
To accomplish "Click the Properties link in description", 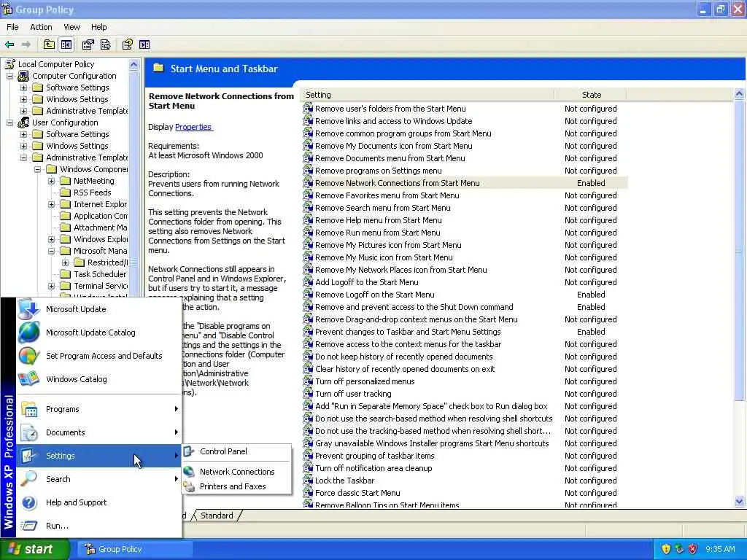I will click(x=193, y=127).
